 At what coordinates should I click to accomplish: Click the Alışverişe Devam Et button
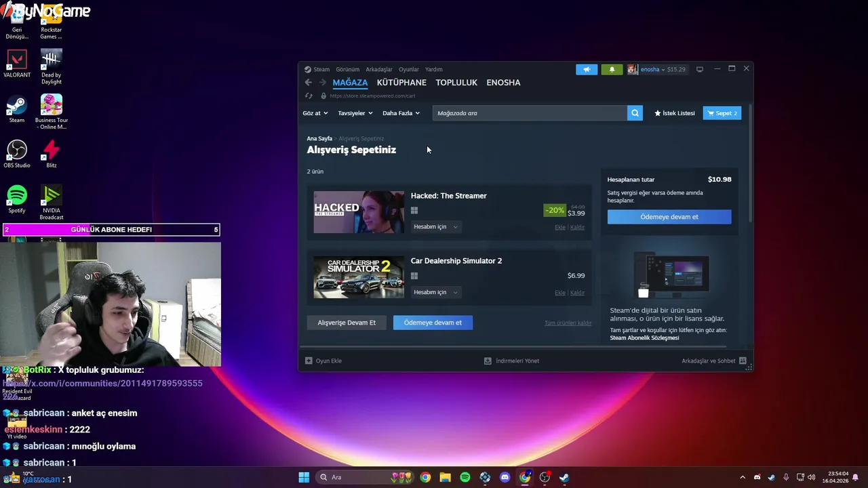[347, 323]
